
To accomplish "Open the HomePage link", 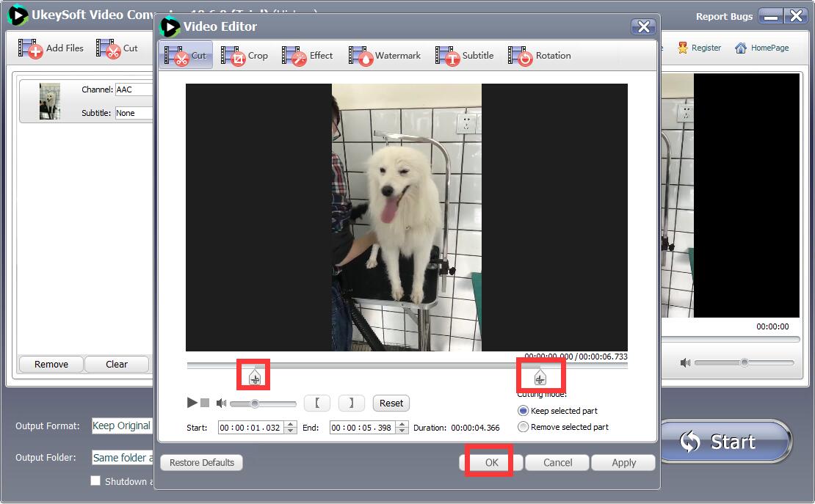I will click(x=761, y=48).
